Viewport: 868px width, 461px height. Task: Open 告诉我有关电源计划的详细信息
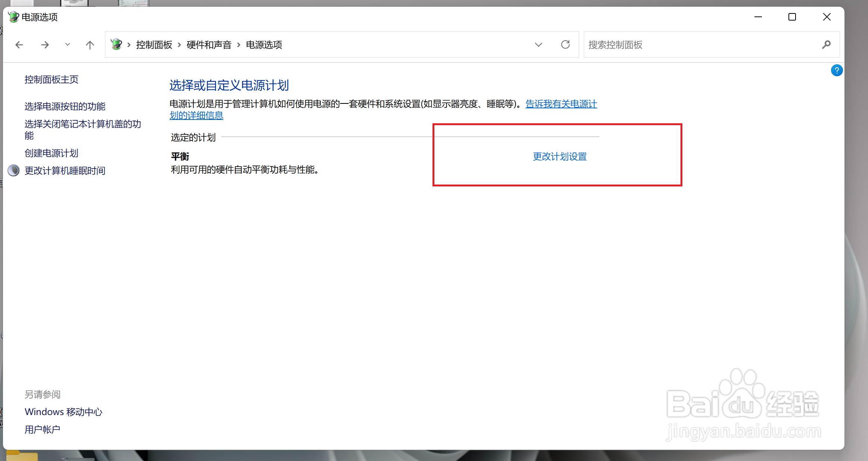(x=561, y=104)
